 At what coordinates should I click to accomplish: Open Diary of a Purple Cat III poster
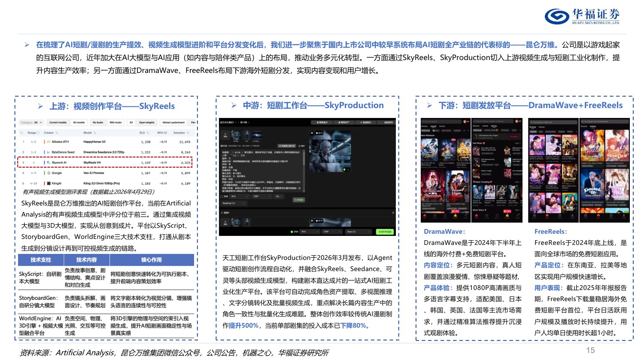click(617, 145)
